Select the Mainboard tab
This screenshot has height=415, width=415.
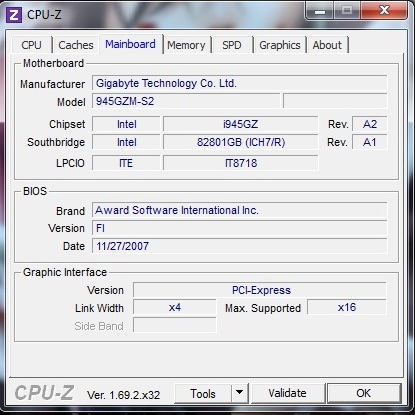click(x=130, y=44)
